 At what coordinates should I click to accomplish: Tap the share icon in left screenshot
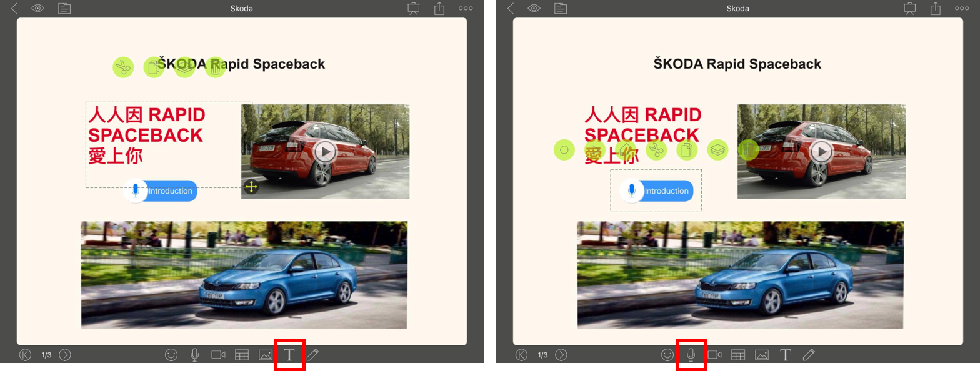point(439,8)
